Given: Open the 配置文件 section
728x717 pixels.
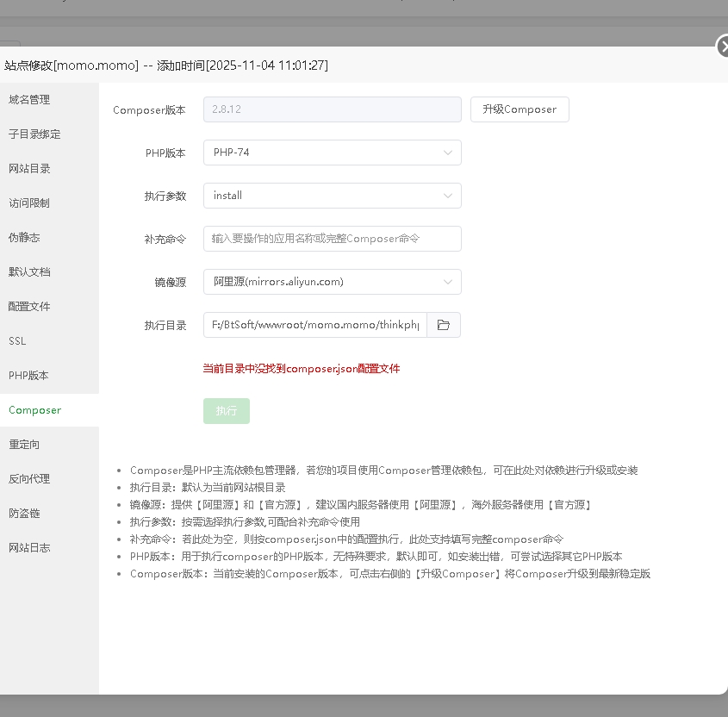Looking at the screenshot, I should pyautogui.click(x=29, y=306).
